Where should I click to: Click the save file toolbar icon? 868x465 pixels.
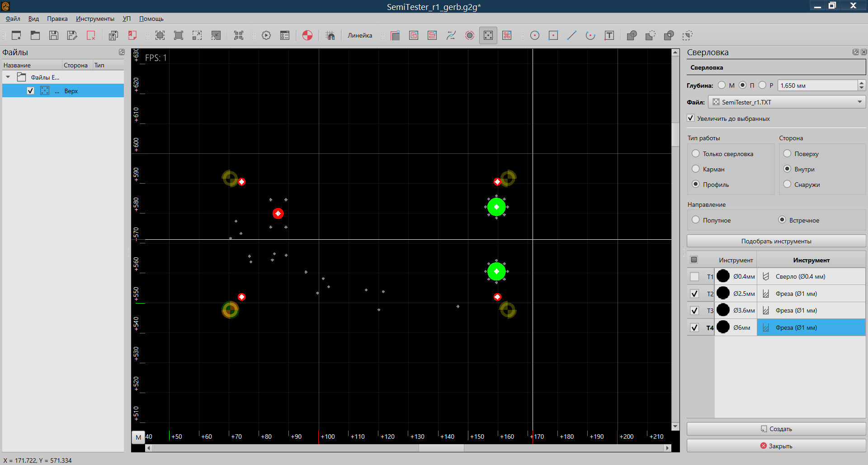click(54, 35)
